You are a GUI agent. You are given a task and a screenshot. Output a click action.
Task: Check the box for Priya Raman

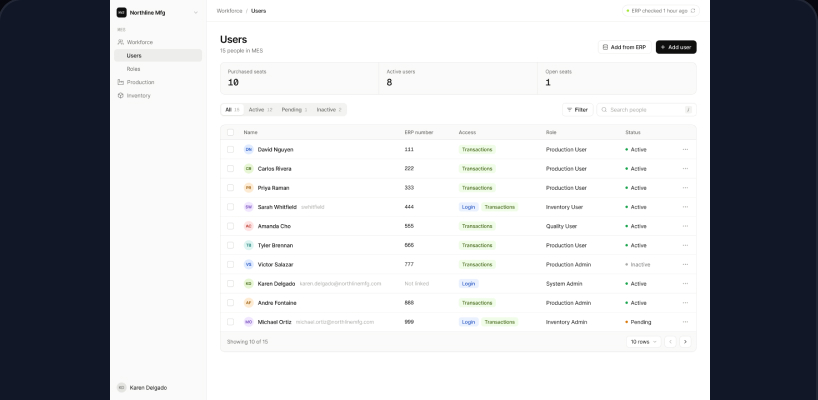coord(230,188)
